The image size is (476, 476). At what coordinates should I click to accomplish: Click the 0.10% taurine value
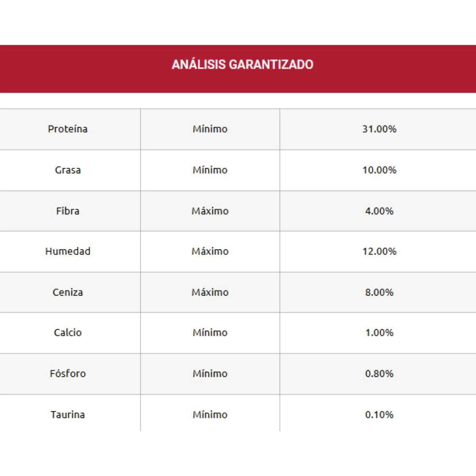(379, 415)
